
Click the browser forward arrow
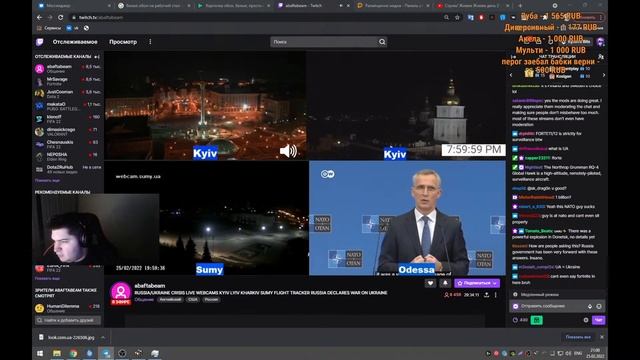(x=50, y=18)
